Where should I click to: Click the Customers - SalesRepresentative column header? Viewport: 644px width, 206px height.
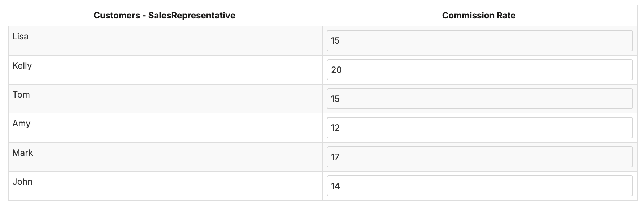point(164,16)
